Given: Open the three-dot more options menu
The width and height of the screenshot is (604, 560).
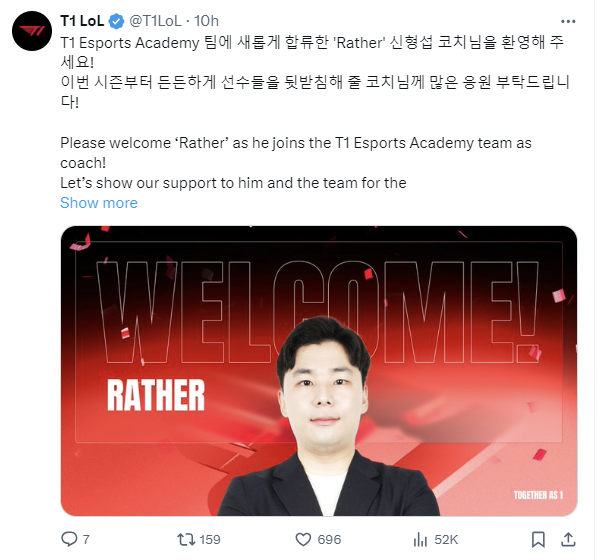Looking at the screenshot, I should [568, 22].
